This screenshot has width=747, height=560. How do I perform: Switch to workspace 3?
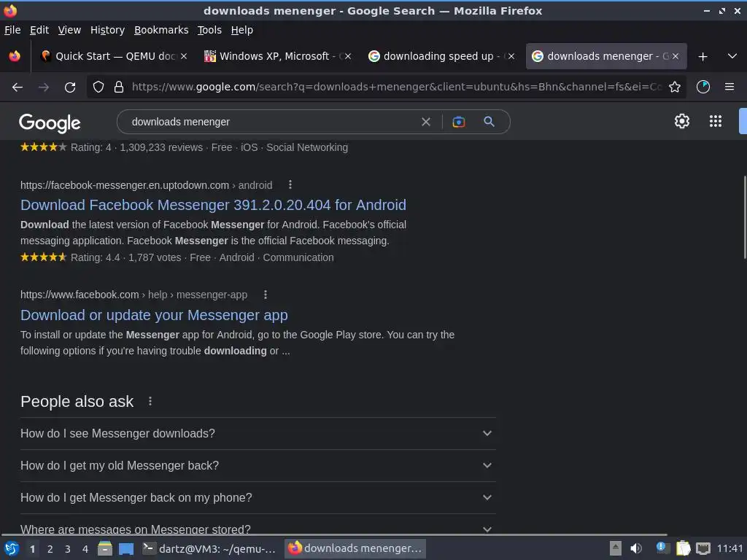pyautogui.click(x=68, y=549)
